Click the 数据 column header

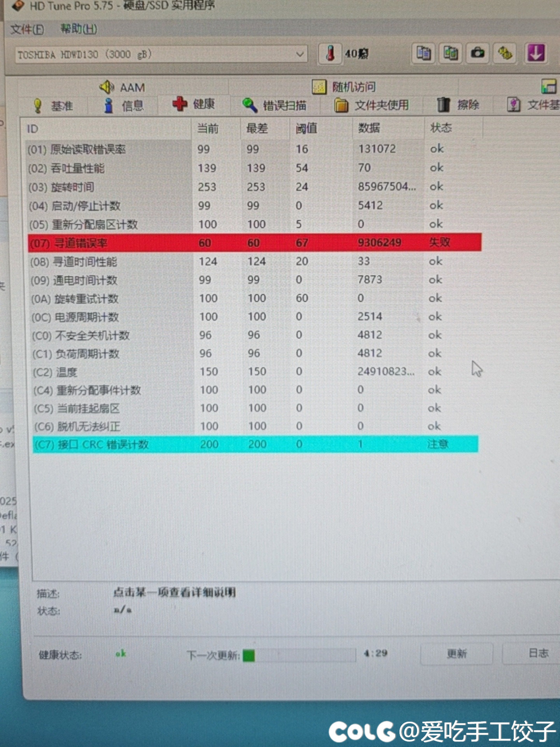click(388, 128)
